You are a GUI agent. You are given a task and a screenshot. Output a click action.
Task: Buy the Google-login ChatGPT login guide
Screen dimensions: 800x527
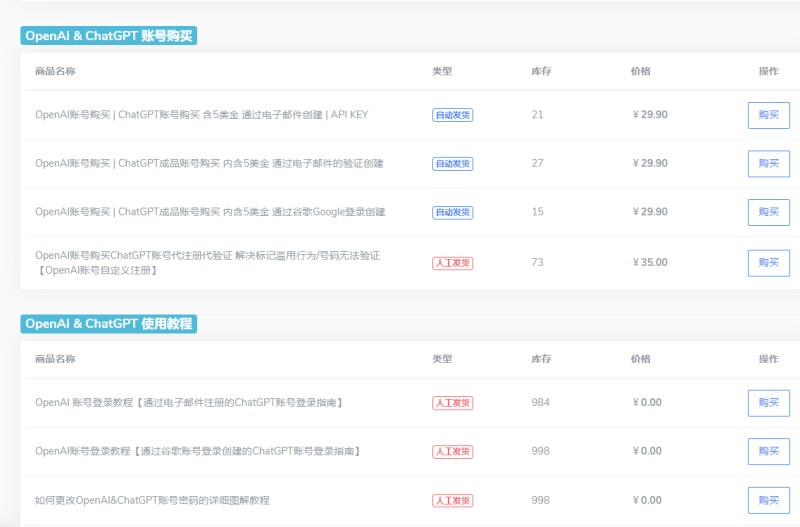click(768, 451)
